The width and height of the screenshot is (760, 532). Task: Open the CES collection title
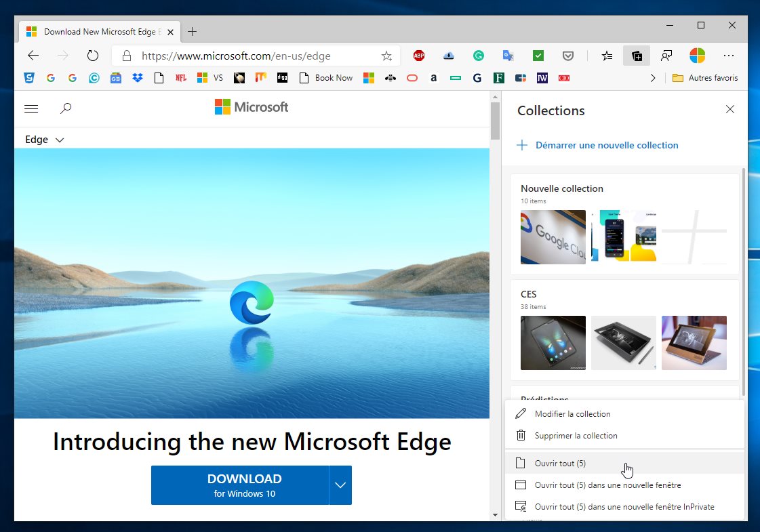[528, 294]
